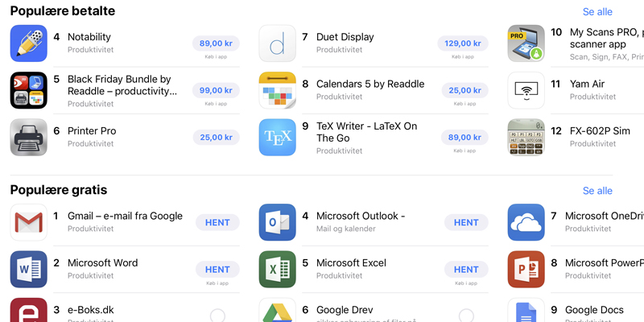Click the Microsoft Excel app icon
Viewport: 644px width, 322px height.
click(277, 269)
